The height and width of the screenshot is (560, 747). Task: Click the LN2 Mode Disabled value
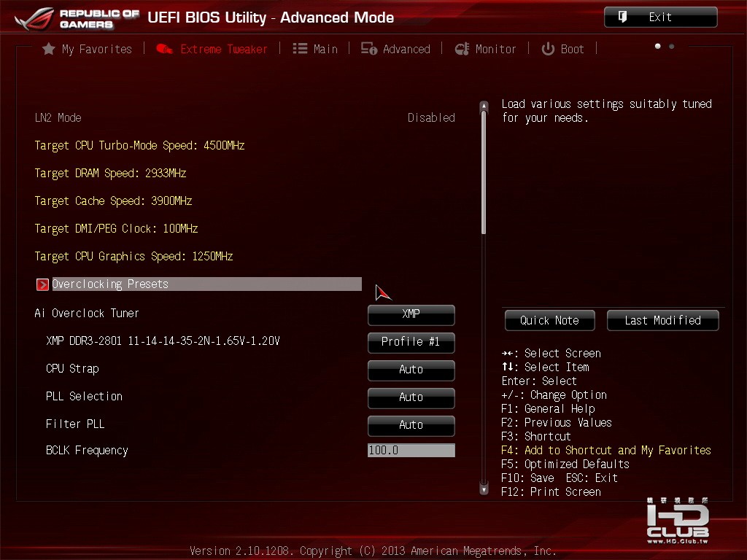click(x=431, y=117)
